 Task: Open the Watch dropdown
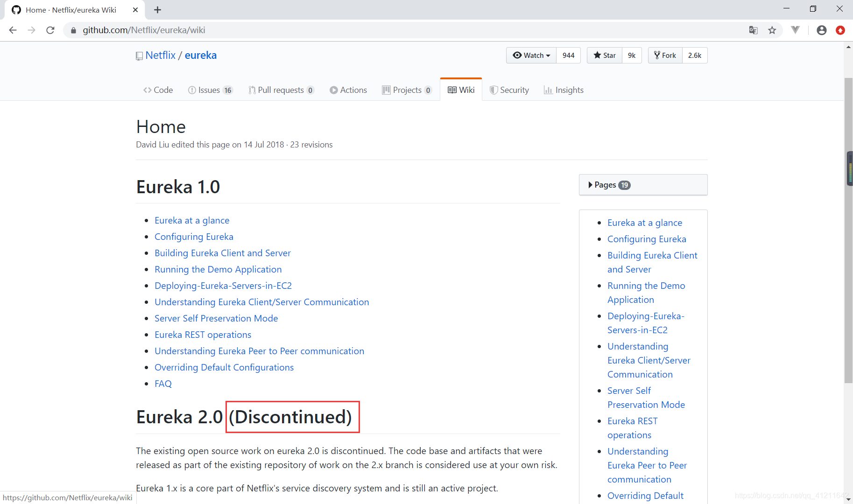tap(531, 56)
